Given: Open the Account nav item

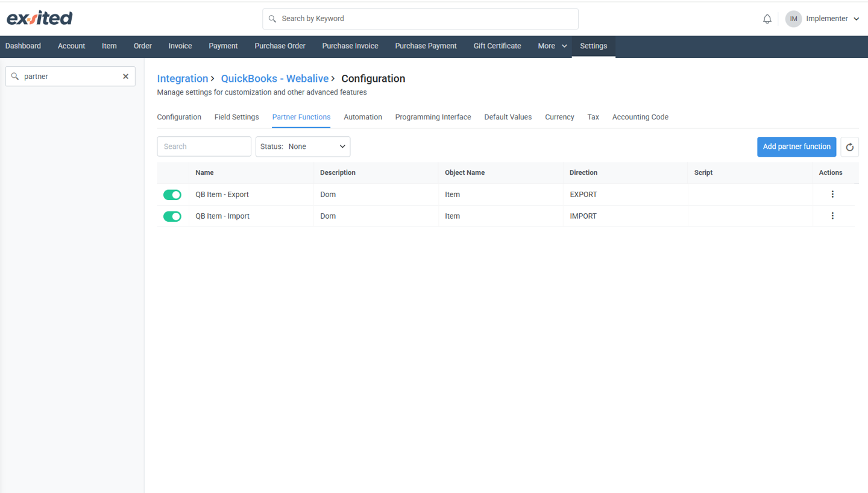Looking at the screenshot, I should (x=71, y=46).
